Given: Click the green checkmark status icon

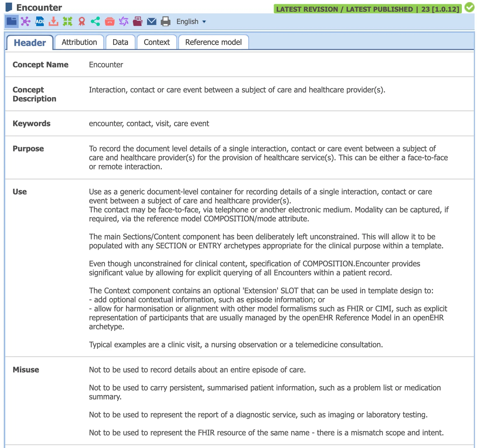Looking at the screenshot, I should tap(469, 7).
